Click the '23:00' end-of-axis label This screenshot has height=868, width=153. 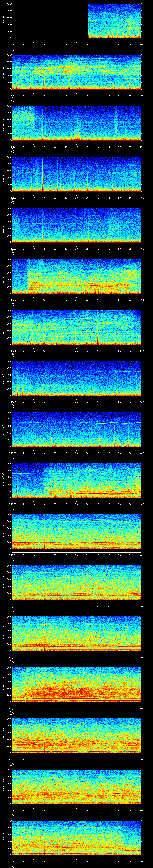[141, 708]
